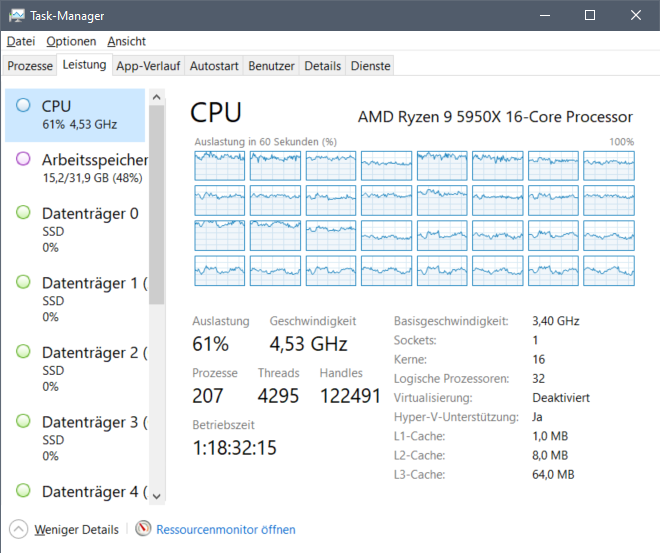Image resolution: width=660 pixels, height=553 pixels.
Task: Open the Optionen menu
Action: click(x=71, y=41)
